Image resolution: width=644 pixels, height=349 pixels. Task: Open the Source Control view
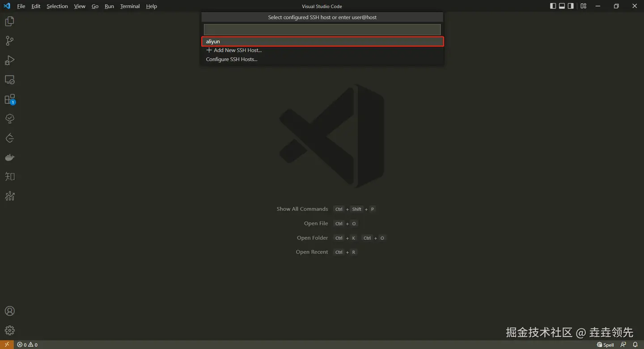pyautogui.click(x=9, y=41)
